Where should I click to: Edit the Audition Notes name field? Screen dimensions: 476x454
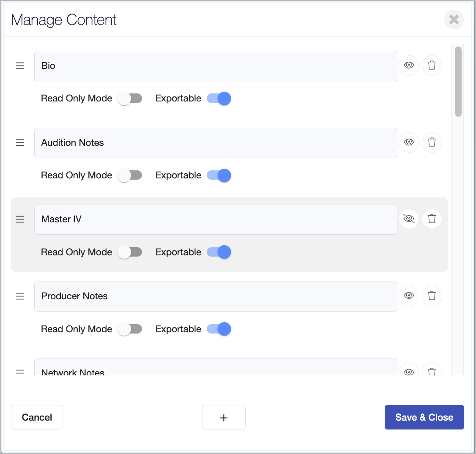coord(216,143)
